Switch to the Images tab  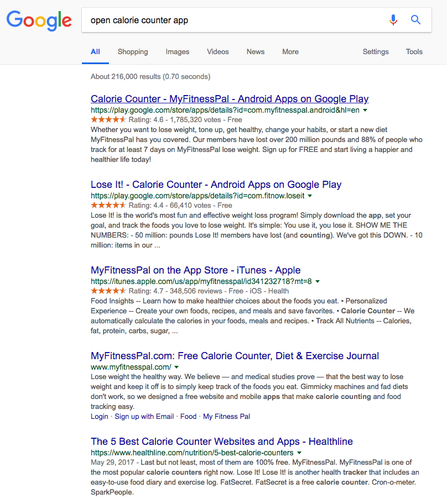tap(178, 52)
